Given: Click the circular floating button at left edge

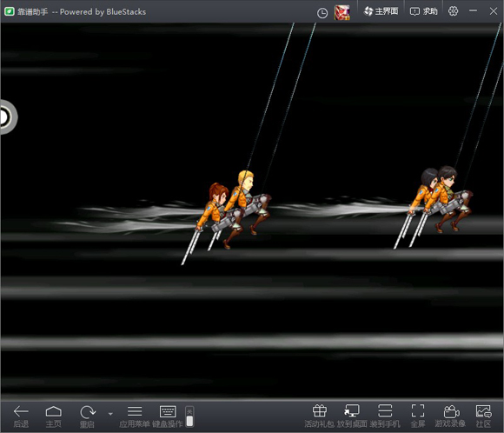Looking at the screenshot, I should [x=8, y=117].
